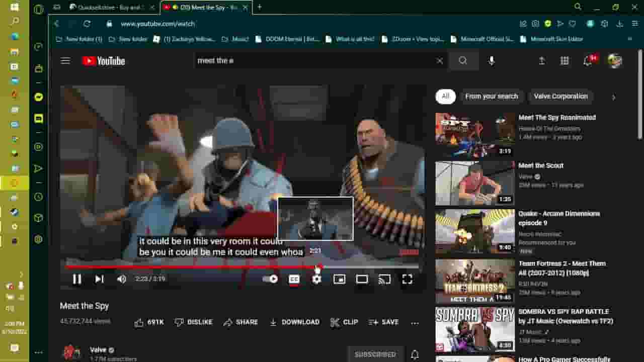Open the DOOM Eternal bookmark

tap(287, 39)
